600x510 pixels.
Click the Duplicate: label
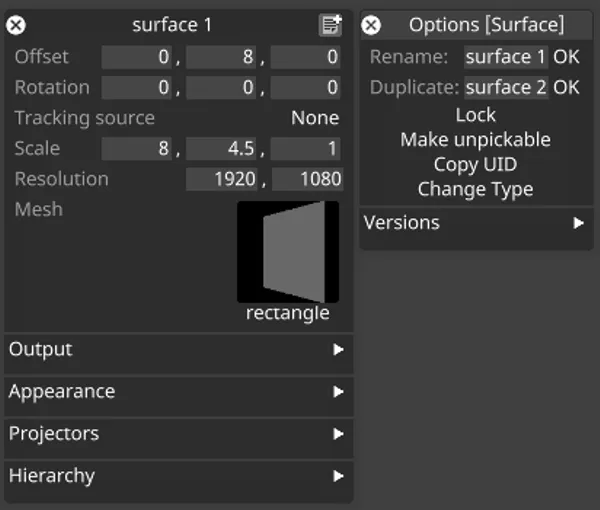[414, 88]
